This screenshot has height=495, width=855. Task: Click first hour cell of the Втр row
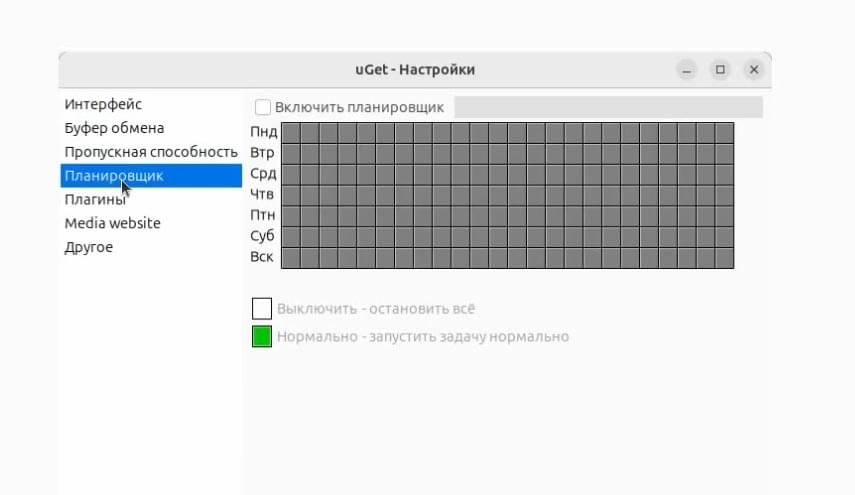coord(291,154)
